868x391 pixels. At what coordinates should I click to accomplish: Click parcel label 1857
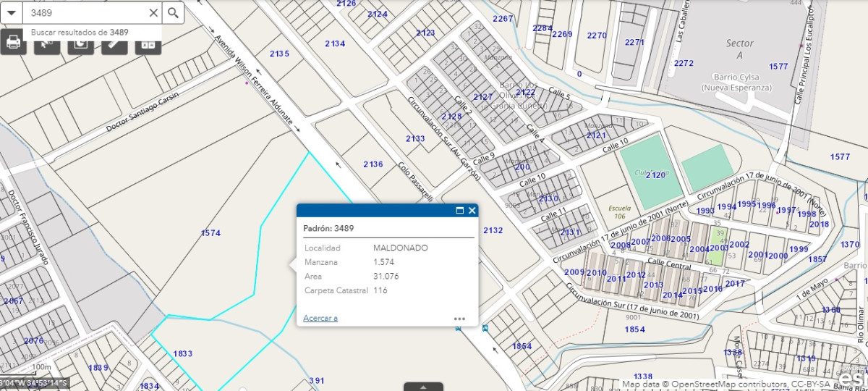click(x=817, y=259)
